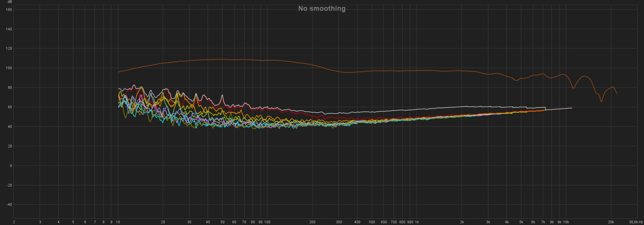The height and width of the screenshot is (225, 644).
Task: Click the "No smoothing" label above the graph
Action: click(322, 8)
